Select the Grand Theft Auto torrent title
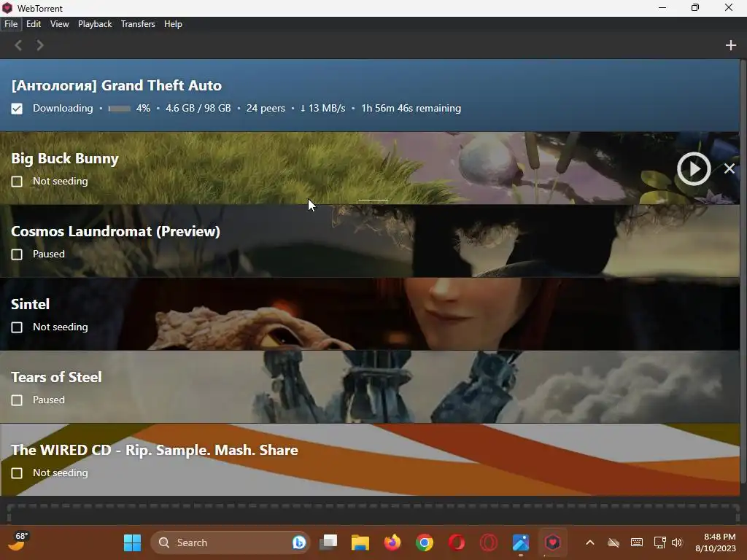The height and width of the screenshot is (560, 747). tap(116, 85)
